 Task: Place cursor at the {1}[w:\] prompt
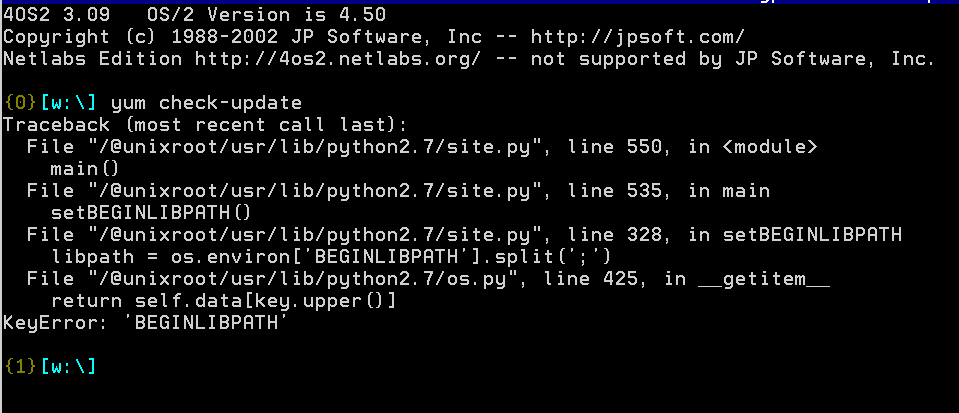tap(50, 367)
